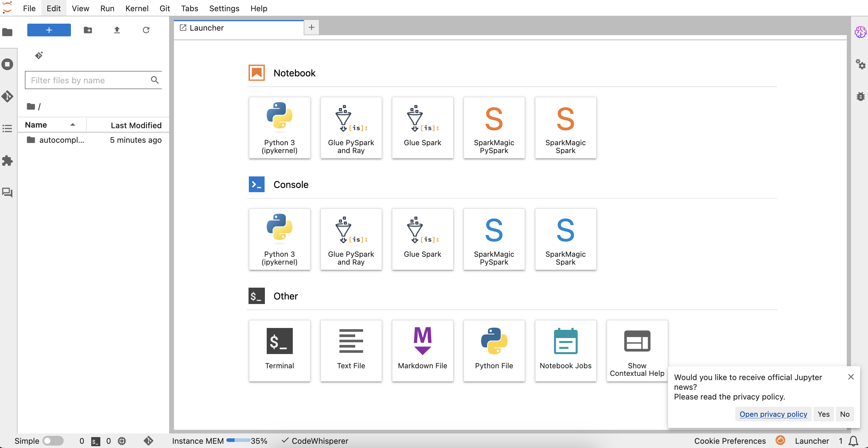Click the Instance MEM usage bar
The image size is (868, 448).
[238, 440]
